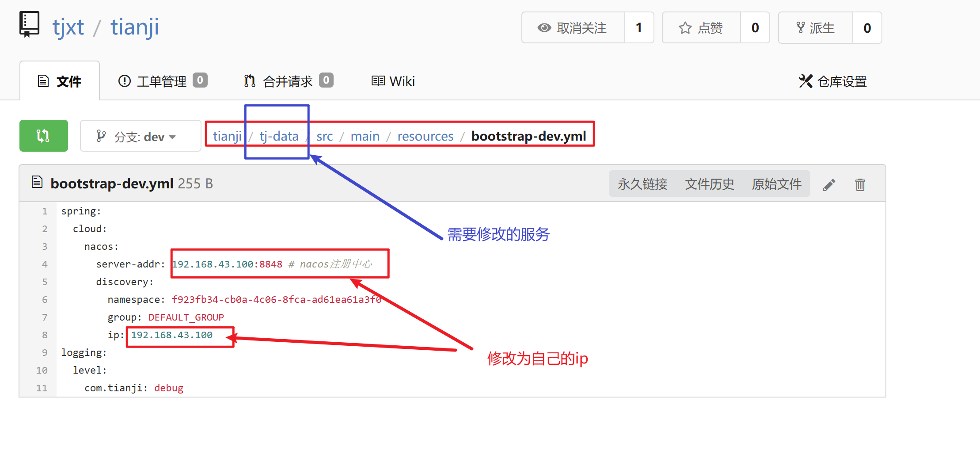This screenshot has width=980, height=455.
Task: Click the DEFAULT_GROUP value
Action: tap(186, 317)
